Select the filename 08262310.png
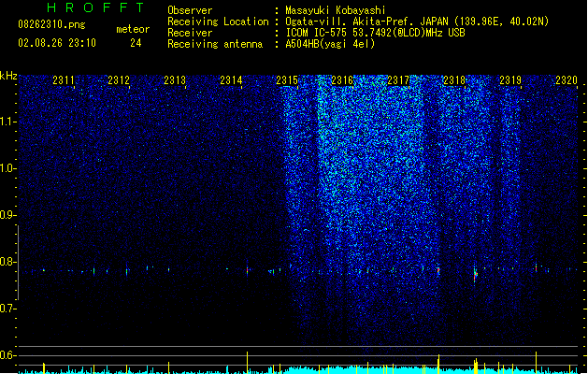Screen dimensions: 588x374 tap(51, 24)
